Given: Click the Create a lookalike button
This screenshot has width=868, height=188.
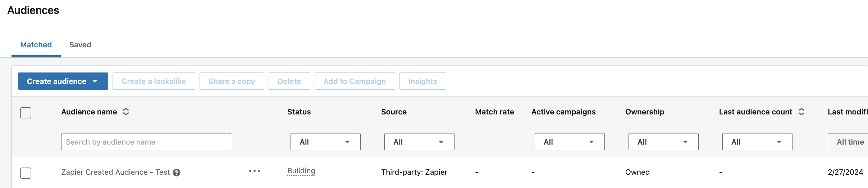Looking at the screenshot, I should tap(154, 81).
